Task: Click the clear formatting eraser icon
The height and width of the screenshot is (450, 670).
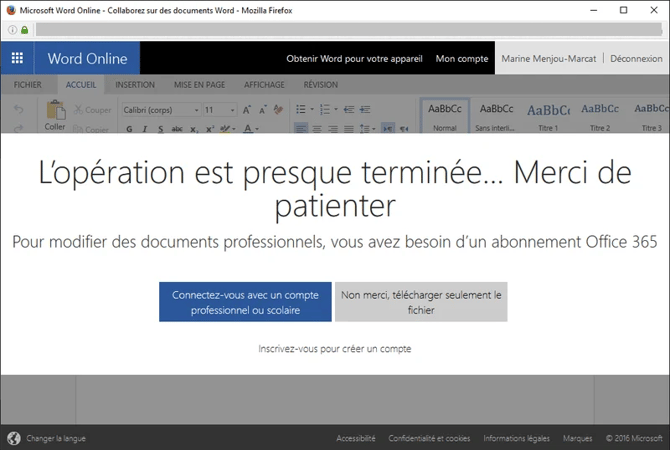Action: click(x=278, y=110)
